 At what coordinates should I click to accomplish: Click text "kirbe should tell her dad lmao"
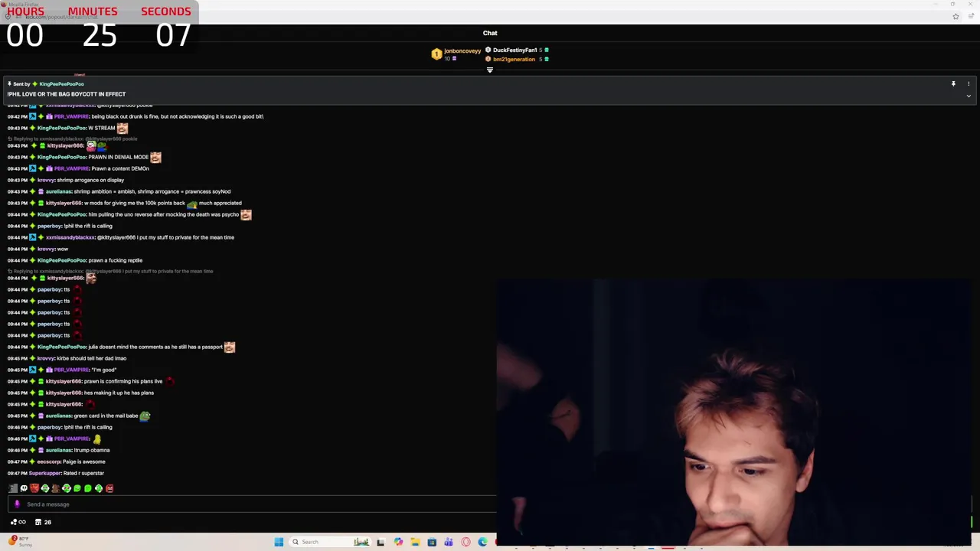point(92,358)
